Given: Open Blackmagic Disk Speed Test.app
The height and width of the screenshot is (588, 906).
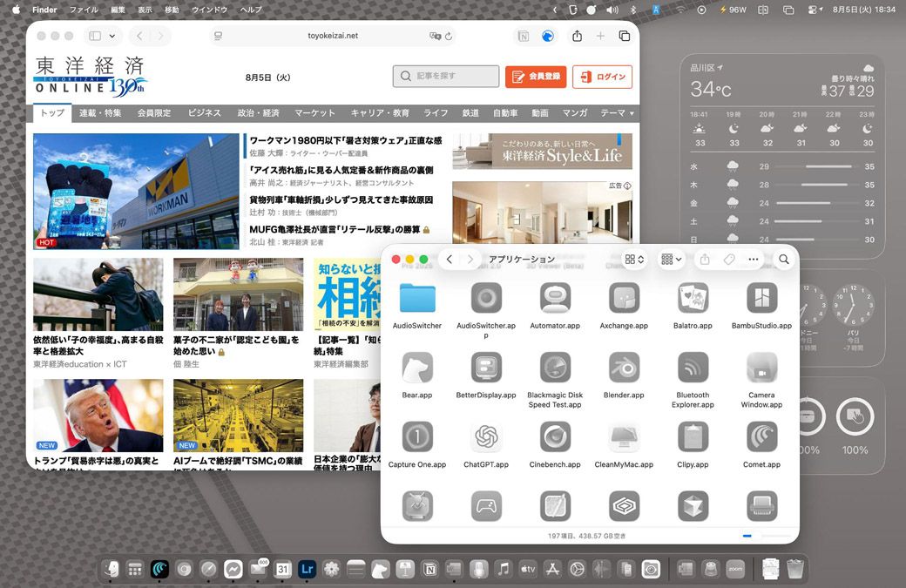Looking at the screenshot, I should (555, 368).
